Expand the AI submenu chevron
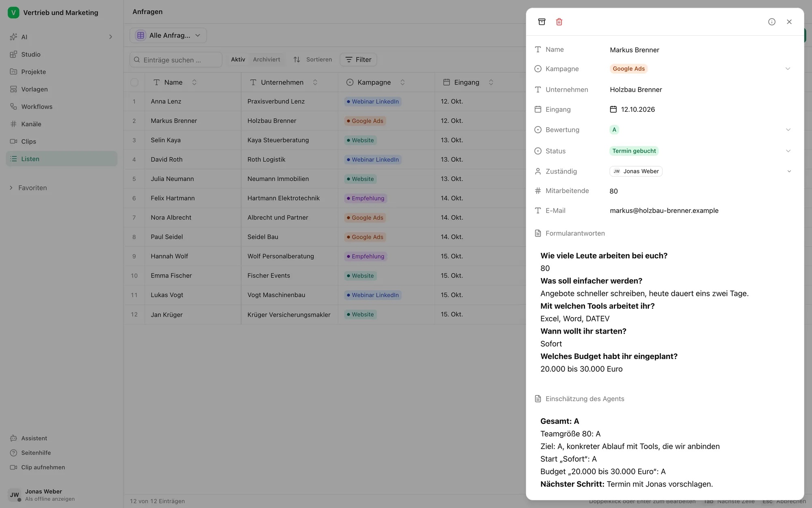The image size is (812, 508). coord(110,37)
